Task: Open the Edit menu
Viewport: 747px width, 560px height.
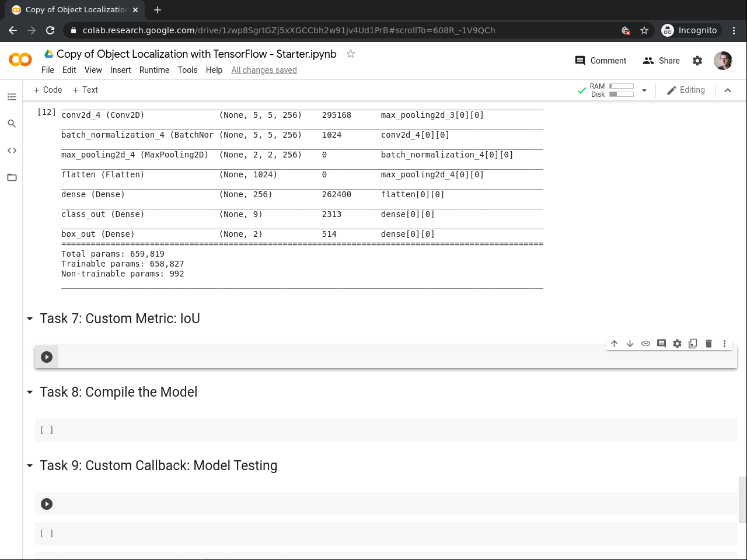Action: click(69, 70)
